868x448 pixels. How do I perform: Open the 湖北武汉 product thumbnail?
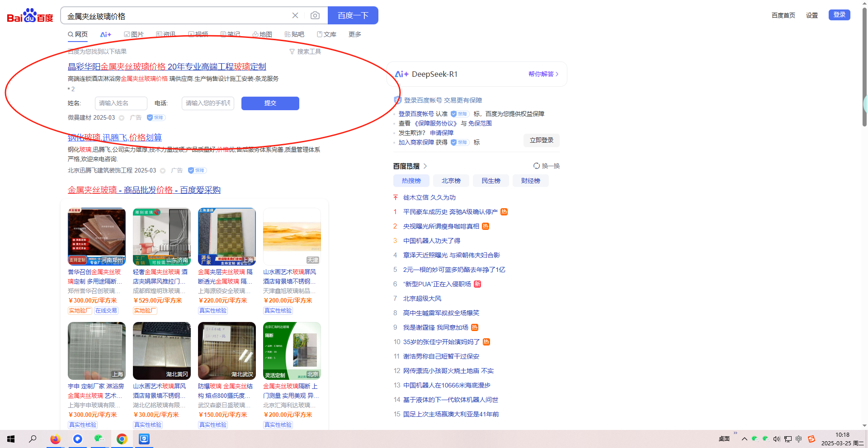coord(227,351)
